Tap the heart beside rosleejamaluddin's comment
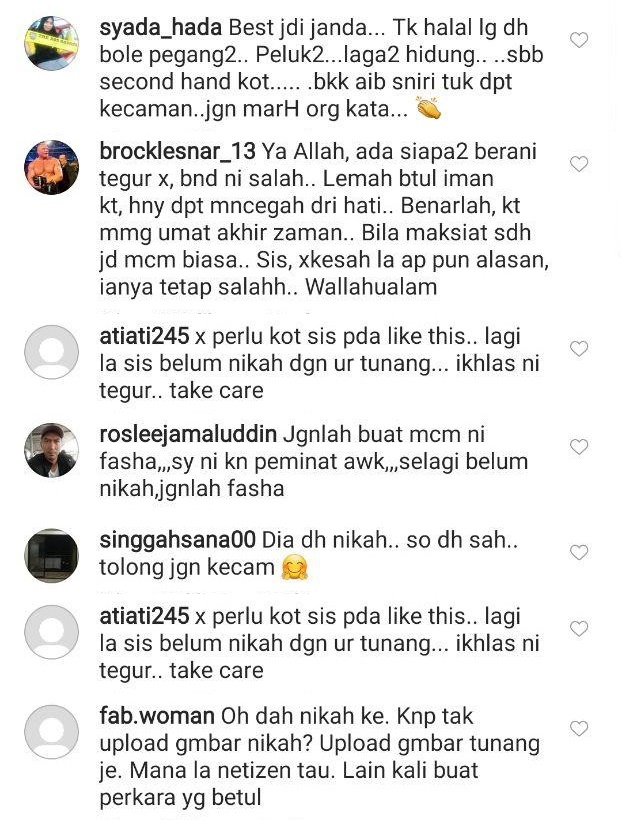The image size is (622, 820). (x=579, y=447)
